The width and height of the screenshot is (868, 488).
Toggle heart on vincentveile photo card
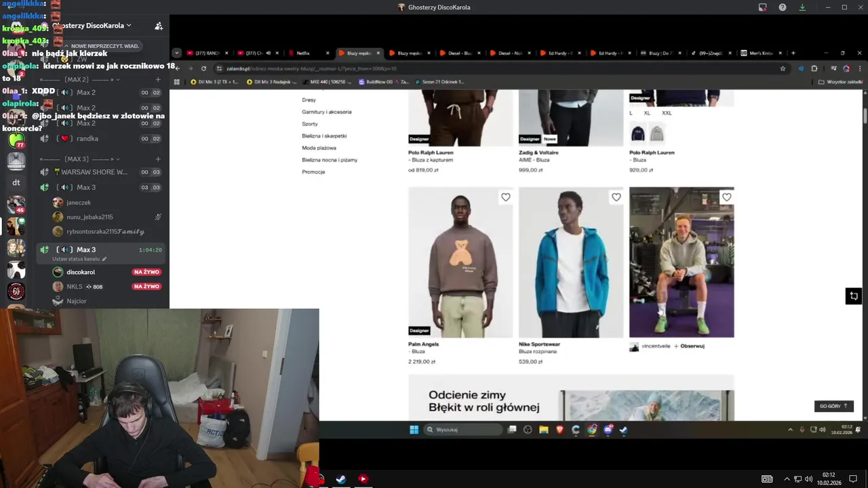[726, 197]
